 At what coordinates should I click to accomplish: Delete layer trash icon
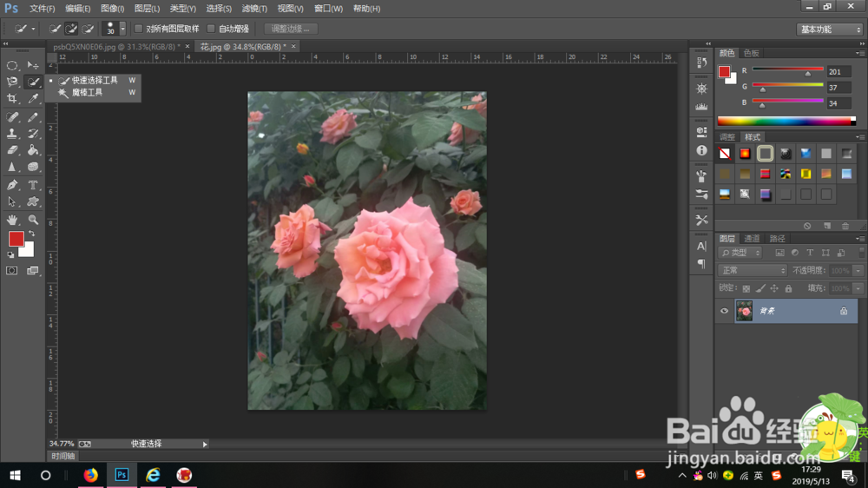[x=845, y=226]
